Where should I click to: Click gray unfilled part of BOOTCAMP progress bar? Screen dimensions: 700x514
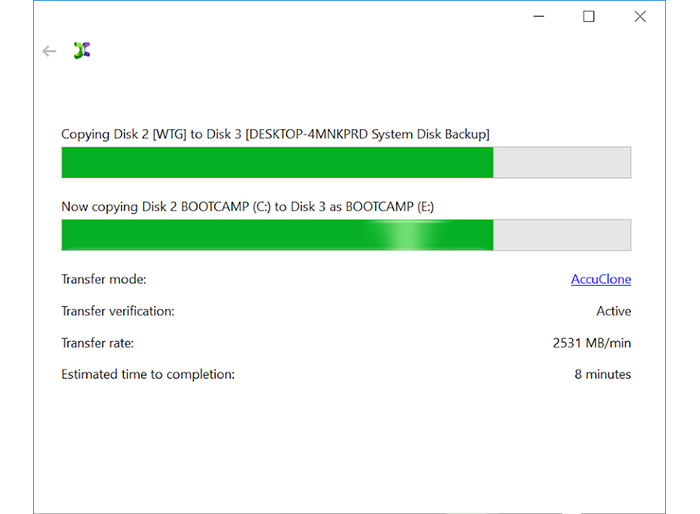coord(561,235)
